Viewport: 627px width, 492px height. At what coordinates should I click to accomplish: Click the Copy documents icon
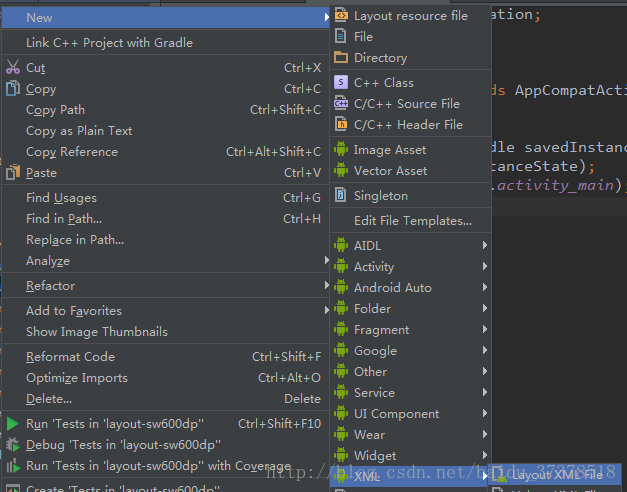(x=13, y=88)
